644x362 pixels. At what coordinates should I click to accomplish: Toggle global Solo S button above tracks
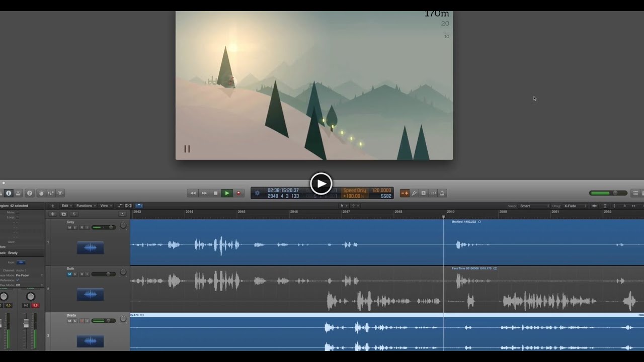click(x=74, y=214)
